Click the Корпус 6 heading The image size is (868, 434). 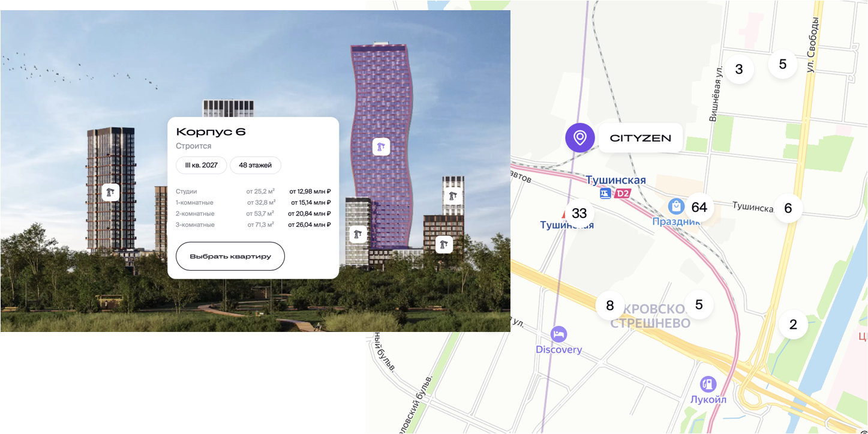(211, 132)
